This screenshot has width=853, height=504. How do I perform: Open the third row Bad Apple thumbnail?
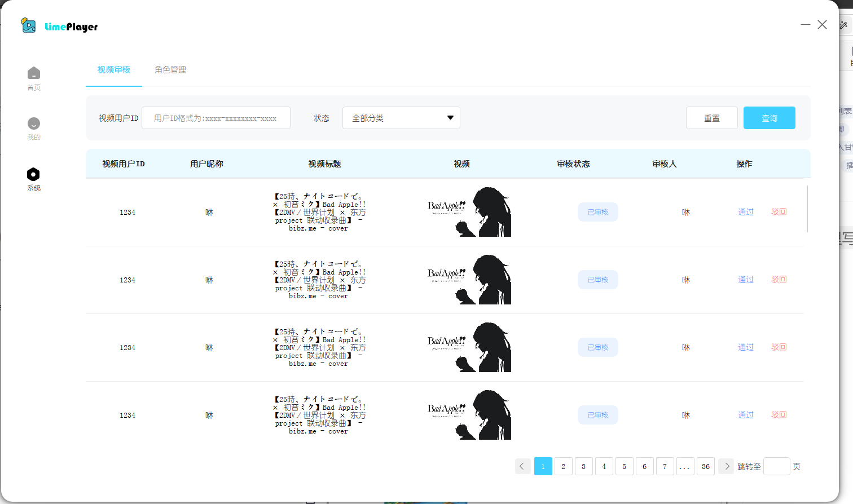(469, 347)
